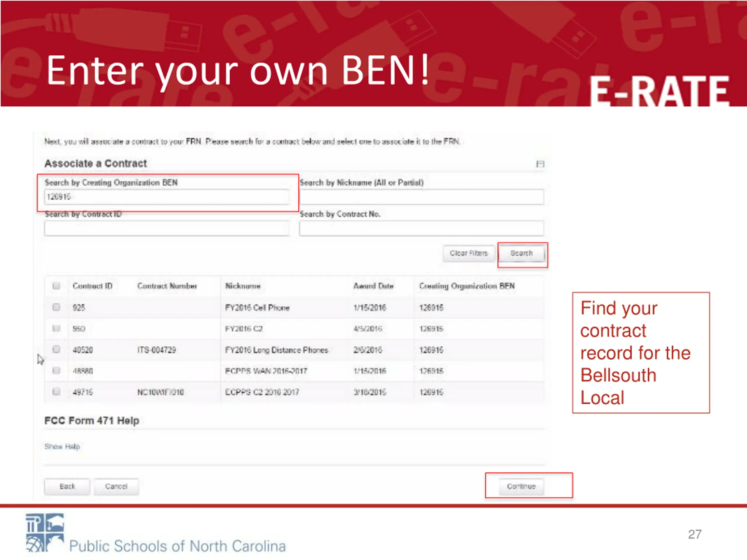Check the box for contract 925
747x560 pixels.
[x=56, y=307]
